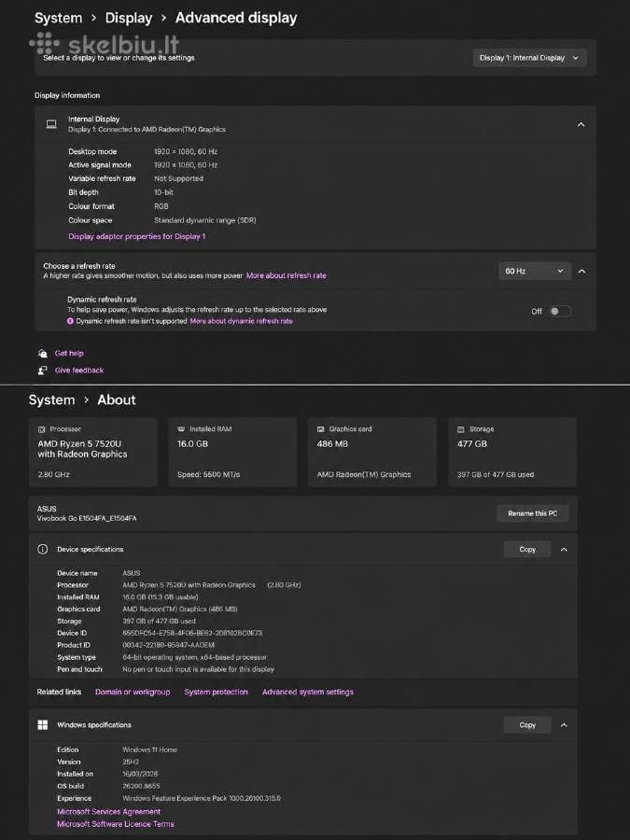Copy the Device specifications
This screenshot has width=630, height=840.
tap(527, 549)
